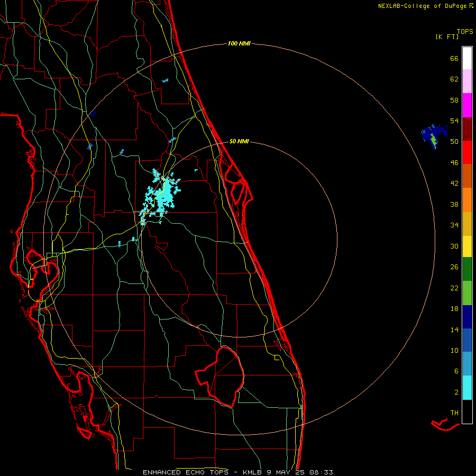476x476 pixels.
Task: Click the light pink legend swatch
Action: click(467, 81)
